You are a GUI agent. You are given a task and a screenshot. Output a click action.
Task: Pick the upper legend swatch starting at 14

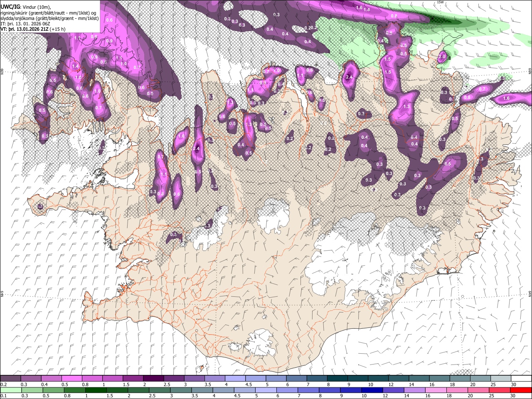tap(419, 378)
